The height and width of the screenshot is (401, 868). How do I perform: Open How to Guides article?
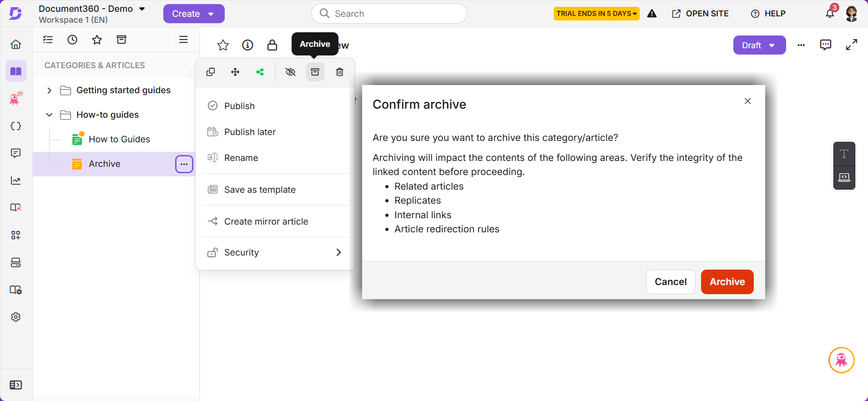[119, 139]
